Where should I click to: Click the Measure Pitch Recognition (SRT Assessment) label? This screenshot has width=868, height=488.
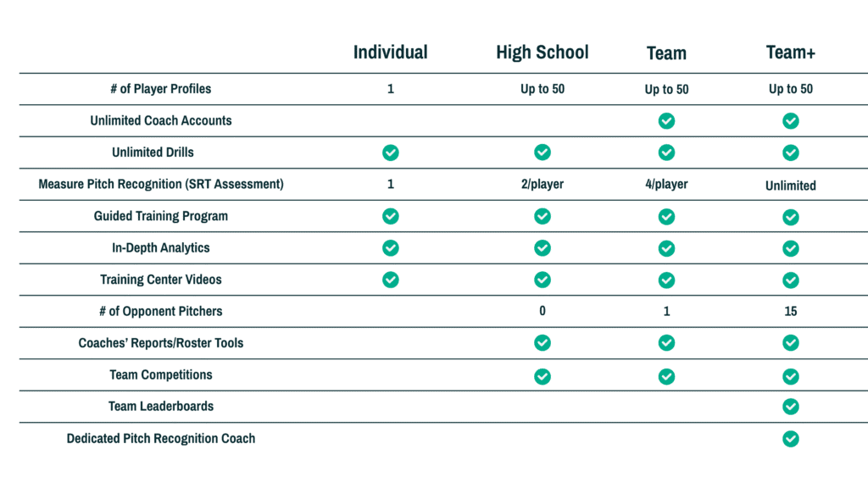tap(161, 184)
